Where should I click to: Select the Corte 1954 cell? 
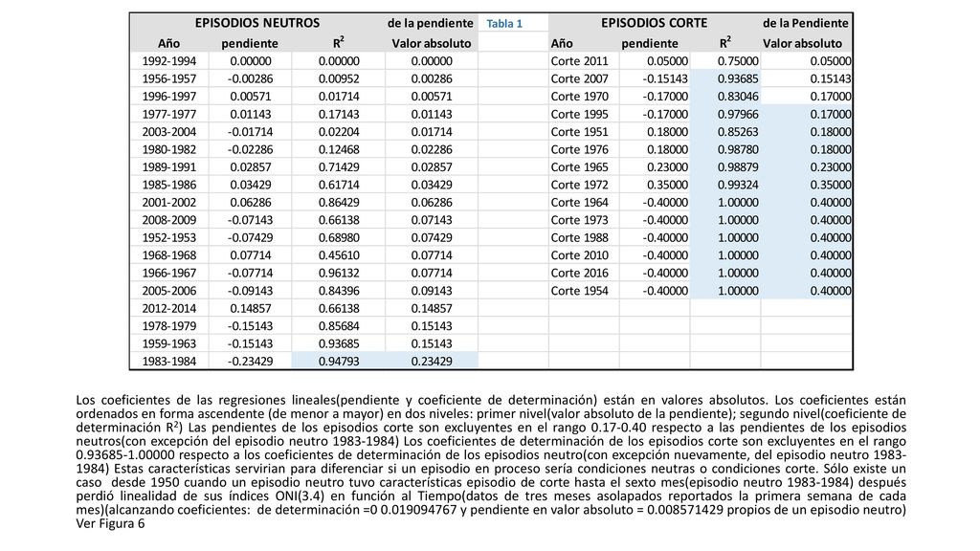[x=579, y=291]
